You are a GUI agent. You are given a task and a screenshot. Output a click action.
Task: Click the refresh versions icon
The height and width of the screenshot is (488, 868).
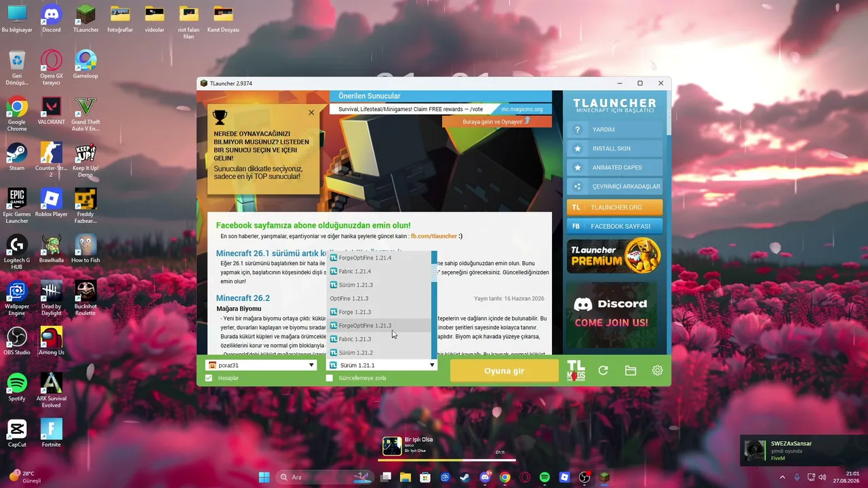click(x=603, y=371)
